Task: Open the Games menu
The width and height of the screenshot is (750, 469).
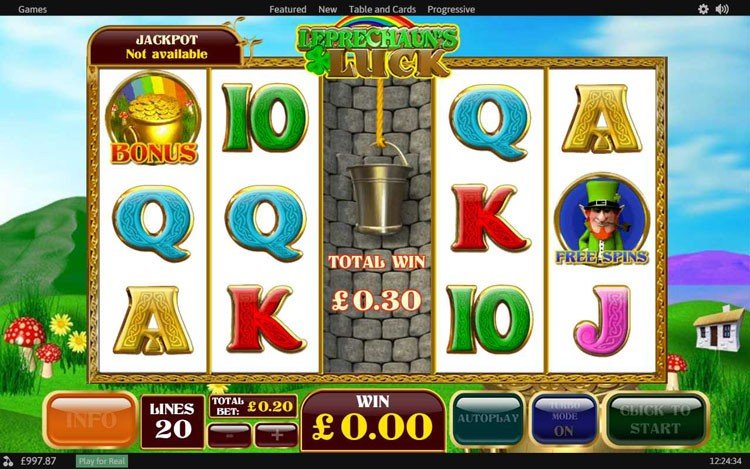Action: (x=32, y=9)
